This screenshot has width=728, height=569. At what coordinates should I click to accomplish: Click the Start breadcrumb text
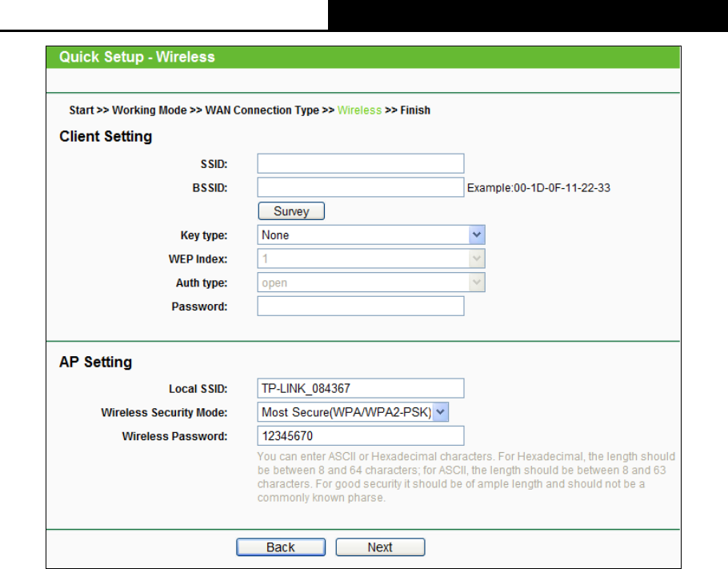pos(82,110)
